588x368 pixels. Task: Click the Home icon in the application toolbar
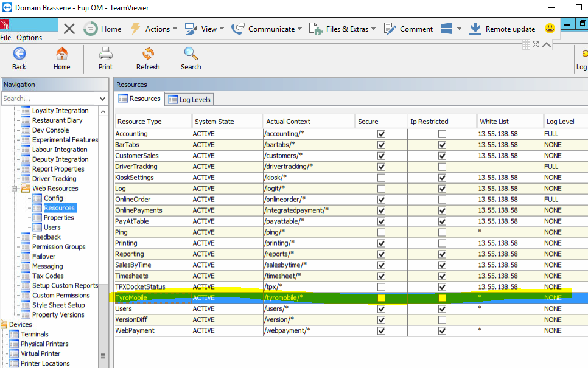pyautogui.click(x=61, y=54)
